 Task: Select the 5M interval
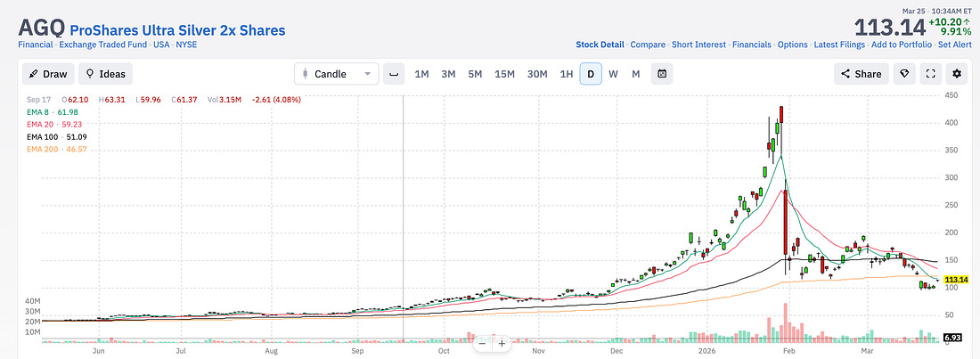coord(475,74)
